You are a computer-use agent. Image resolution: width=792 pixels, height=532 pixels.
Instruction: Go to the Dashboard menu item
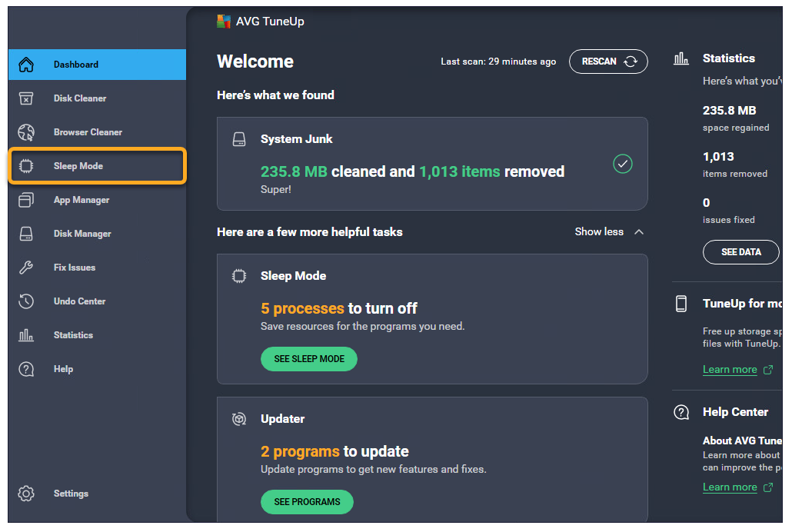point(76,65)
